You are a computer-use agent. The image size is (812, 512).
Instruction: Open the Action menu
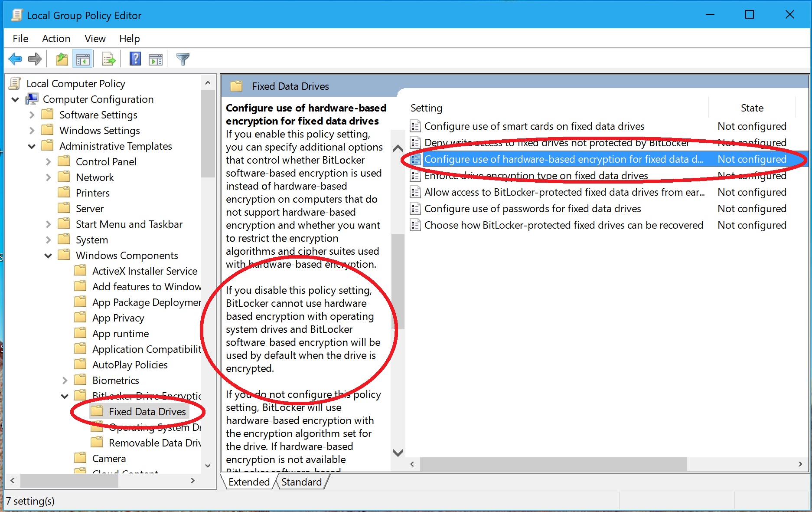pos(56,39)
